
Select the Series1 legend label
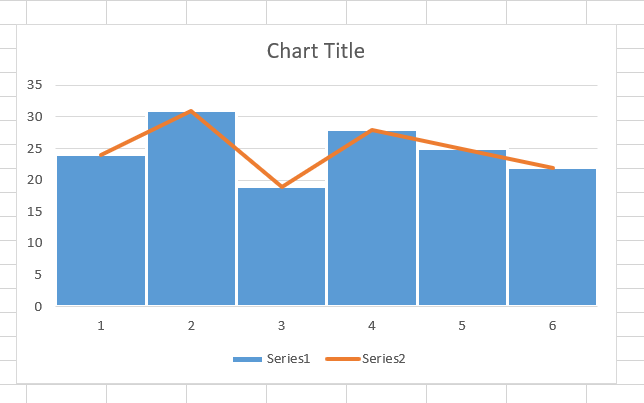pyautogui.click(x=290, y=359)
